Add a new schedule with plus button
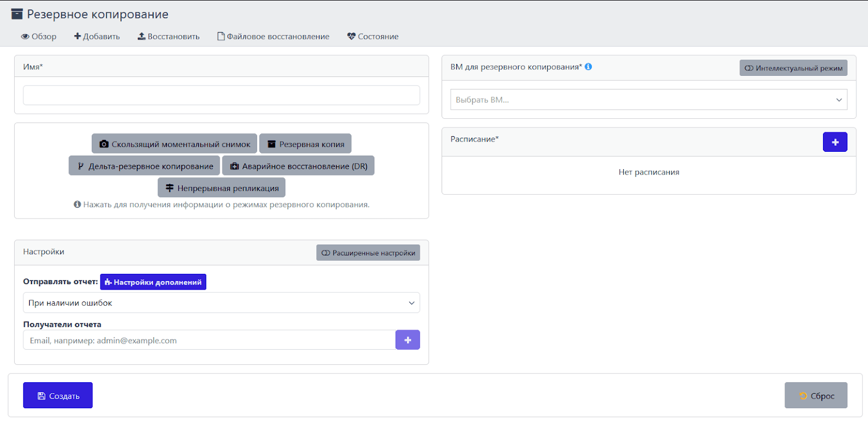 (x=834, y=142)
